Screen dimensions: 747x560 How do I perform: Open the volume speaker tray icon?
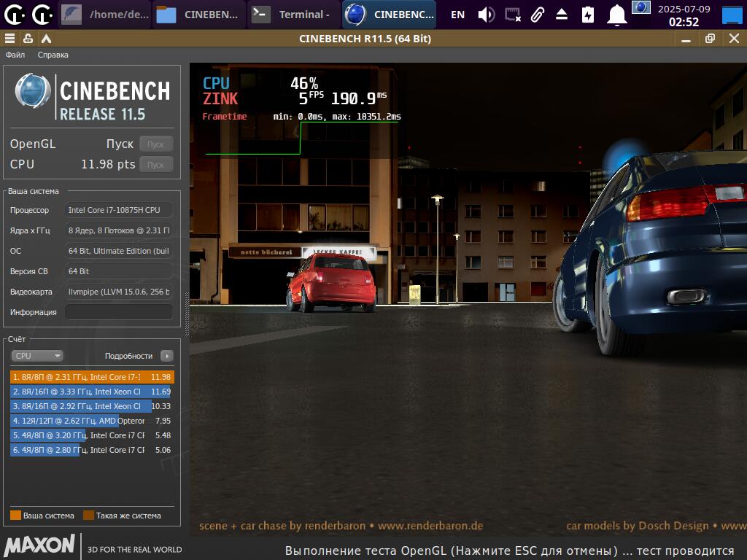point(486,15)
